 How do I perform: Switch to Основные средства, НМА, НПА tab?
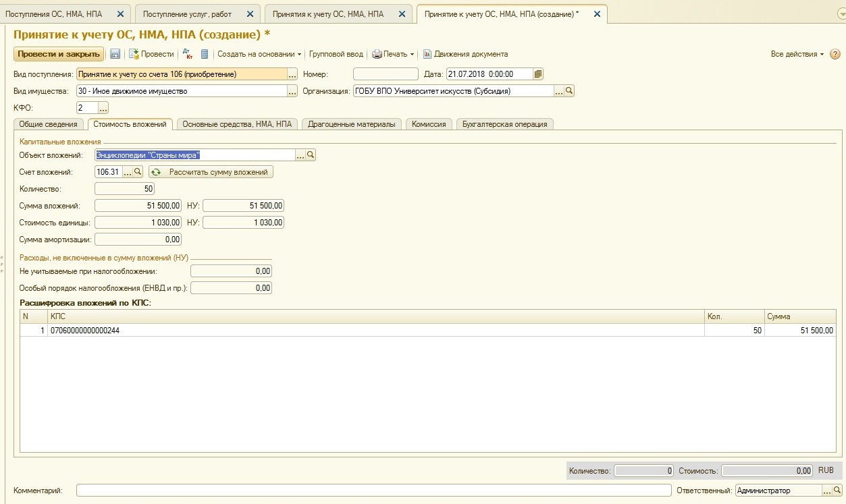(237, 124)
